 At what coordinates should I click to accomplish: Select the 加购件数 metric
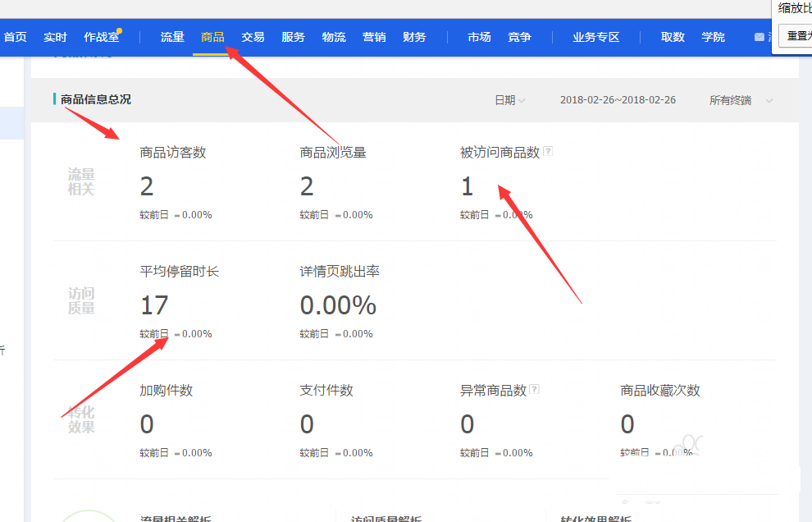[x=167, y=391]
